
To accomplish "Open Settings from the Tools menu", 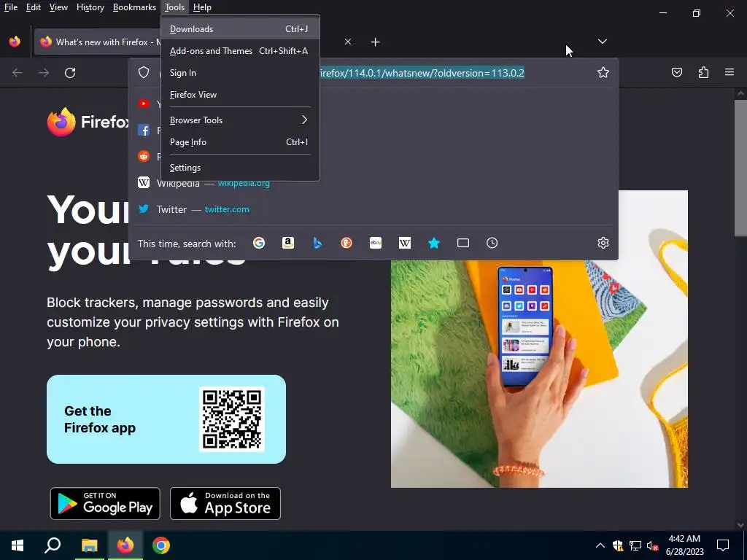I will 239,168.
